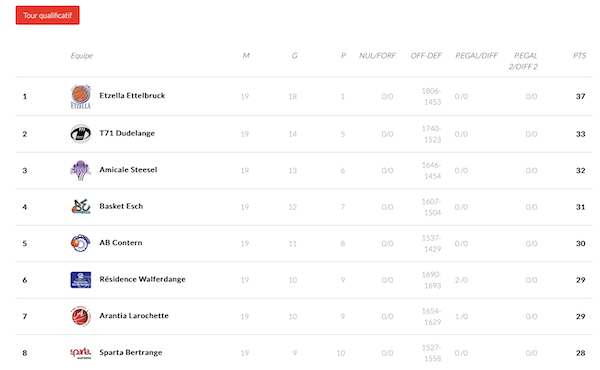This screenshot has height=370, width=600.
Task: Go to Résidence Walferdange team page
Action: coord(142,279)
